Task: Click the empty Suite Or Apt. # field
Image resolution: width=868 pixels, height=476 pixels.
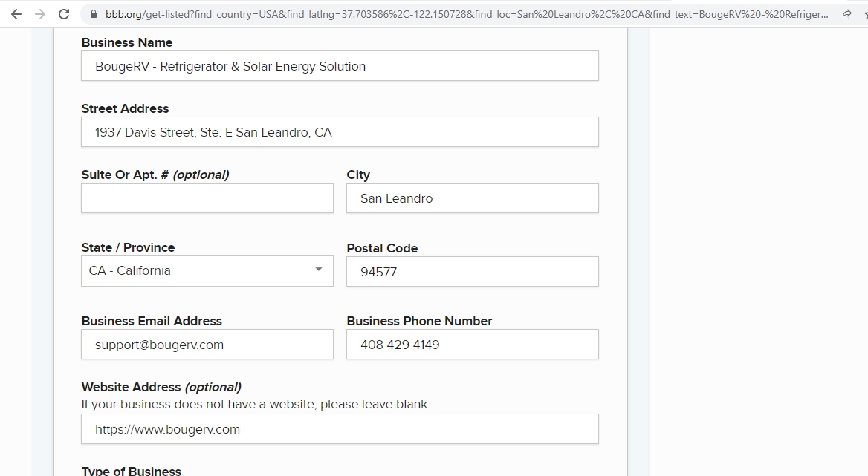Action: coord(207,198)
